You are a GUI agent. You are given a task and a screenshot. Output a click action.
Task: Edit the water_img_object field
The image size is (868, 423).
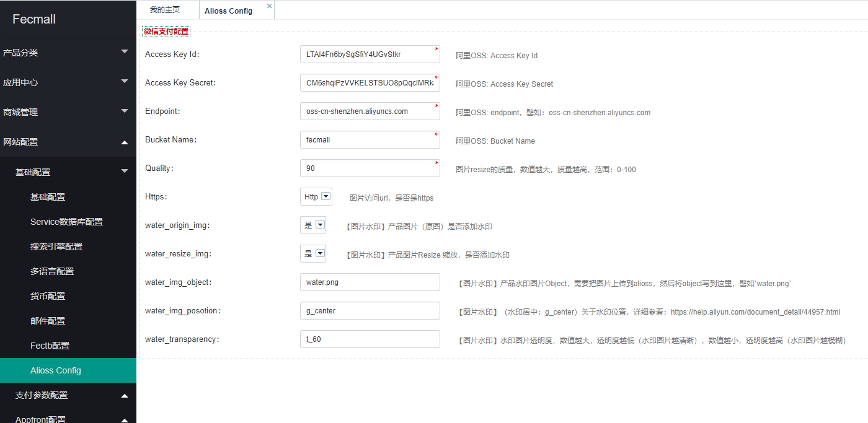(x=370, y=282)
